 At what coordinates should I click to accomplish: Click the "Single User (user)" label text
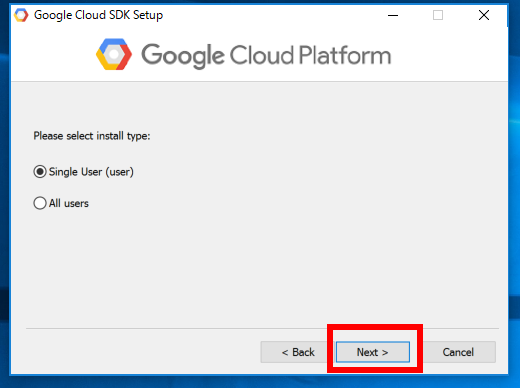click(91, 172)
